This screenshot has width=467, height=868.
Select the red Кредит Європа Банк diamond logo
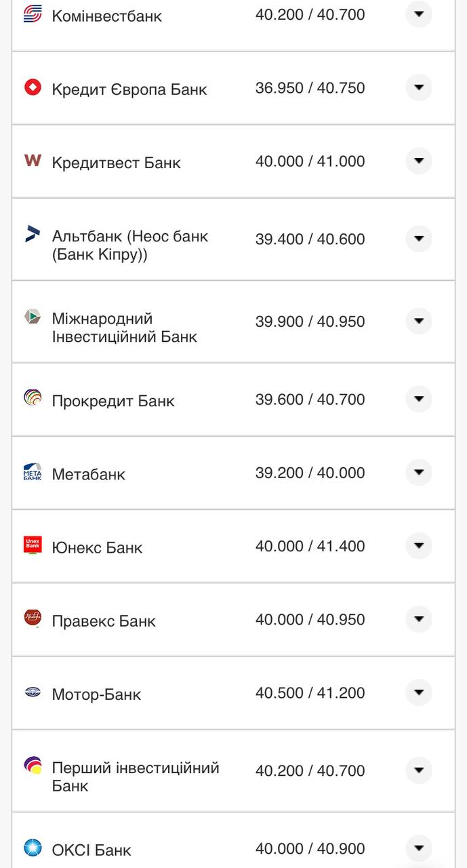point(32,86)
